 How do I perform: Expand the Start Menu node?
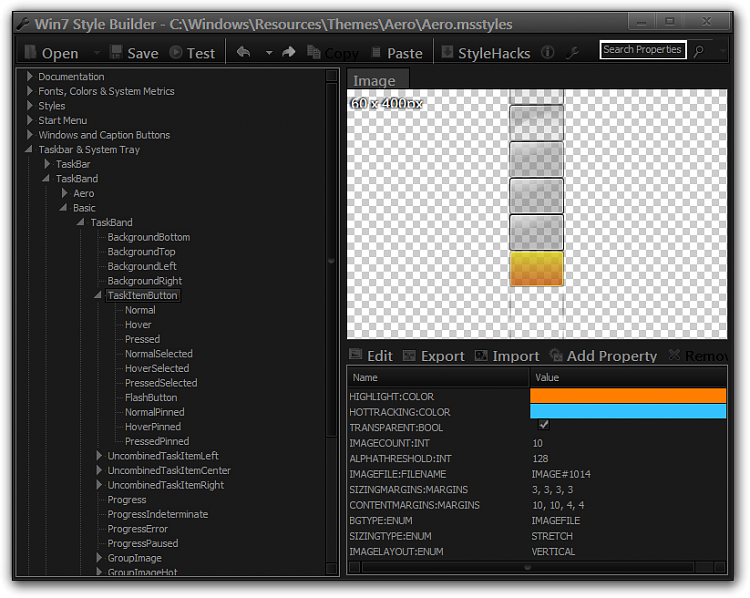pyautogui.click(x=30, y=120)
